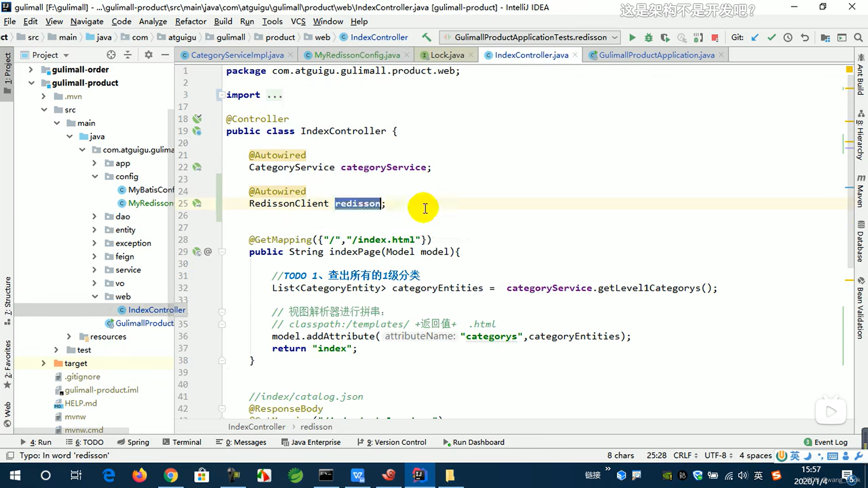Open the run configuration dropdown GulimallProductApplicationTests.redisson
The width and height of the screenshot is (868, 488).
tap(530, 38)
